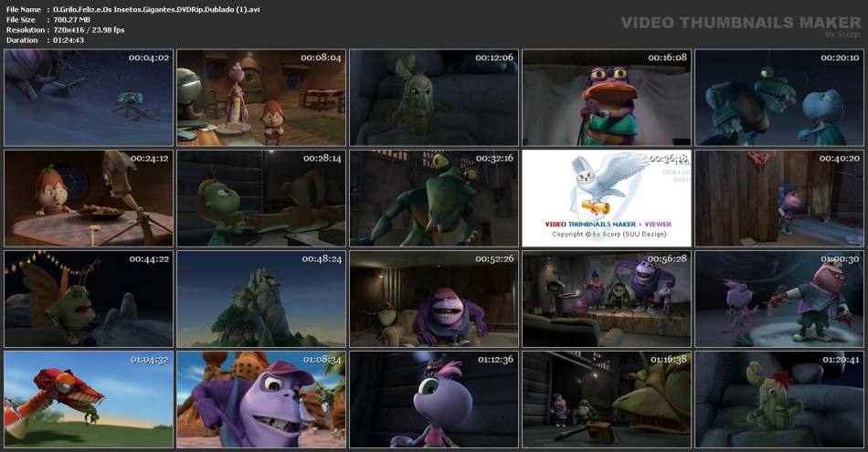
Task: Select the thumbnail stamped 00:04:02
Action: 89,98
